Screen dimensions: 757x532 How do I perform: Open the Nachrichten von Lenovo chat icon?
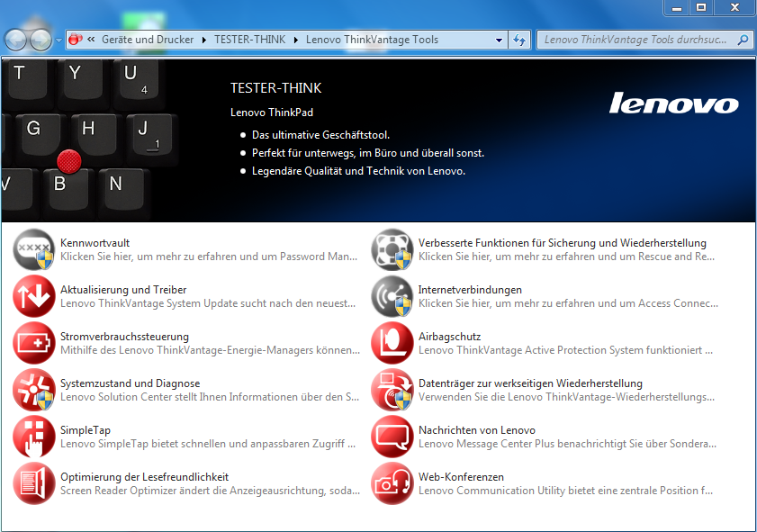tap(392, 437)
